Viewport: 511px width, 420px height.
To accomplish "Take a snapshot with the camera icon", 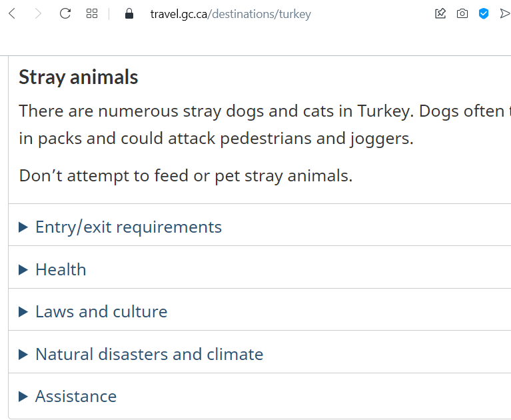I will click(462, 13).
